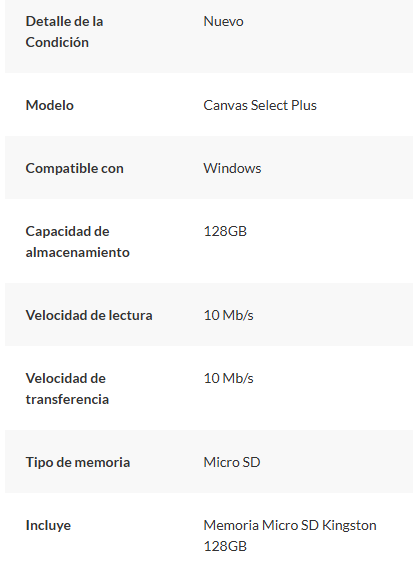413x571 pixels.
Task: Click the 'Compatible con' label
Action: 74,168
